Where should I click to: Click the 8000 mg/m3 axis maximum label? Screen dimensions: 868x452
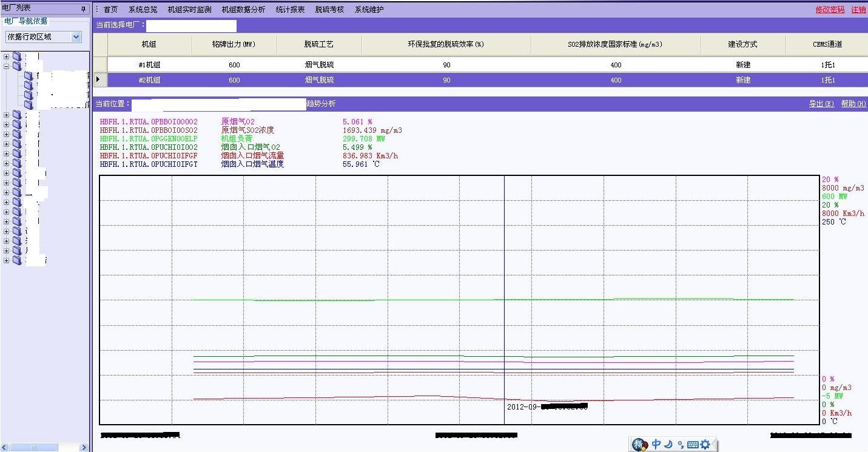843,188
